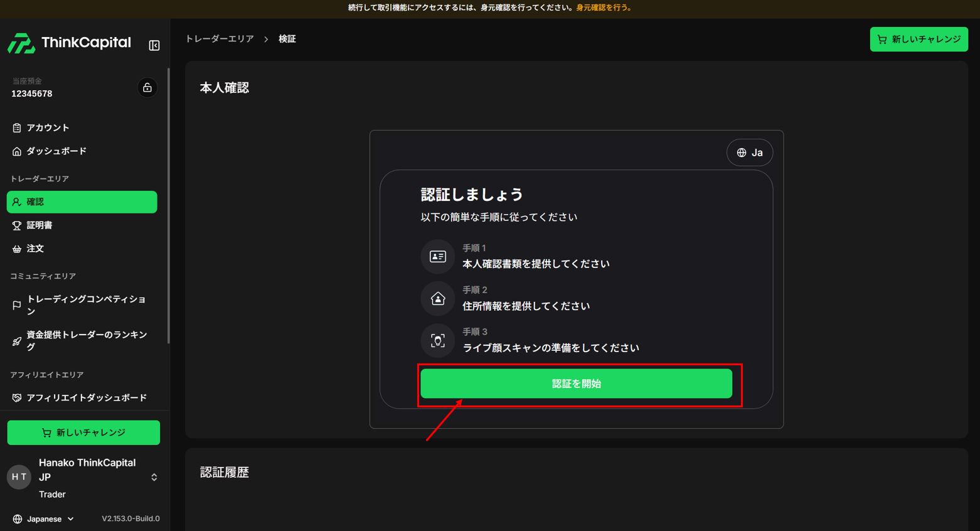The height and width of the screenshot is (531, 980).
Task: Click the トレーダーエリア breadcrumb
Action: [x=220, y=39]
